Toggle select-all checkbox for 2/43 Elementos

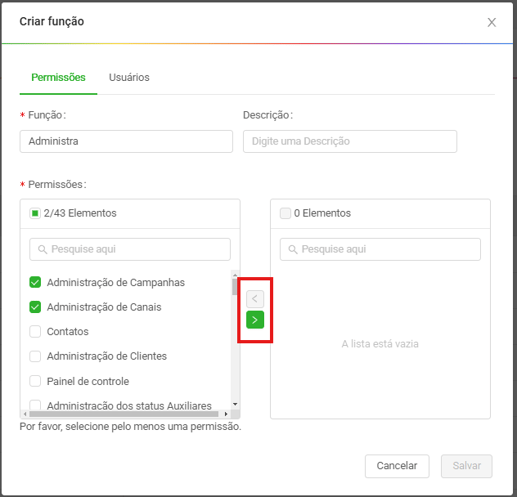point(35,213)
